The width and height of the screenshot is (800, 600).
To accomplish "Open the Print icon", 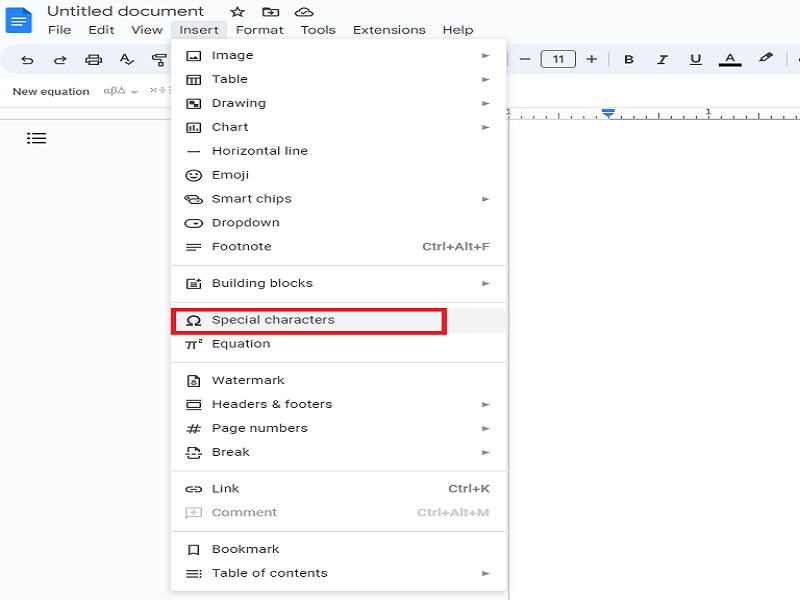I will pyautogui.click(x=93, y=59).
